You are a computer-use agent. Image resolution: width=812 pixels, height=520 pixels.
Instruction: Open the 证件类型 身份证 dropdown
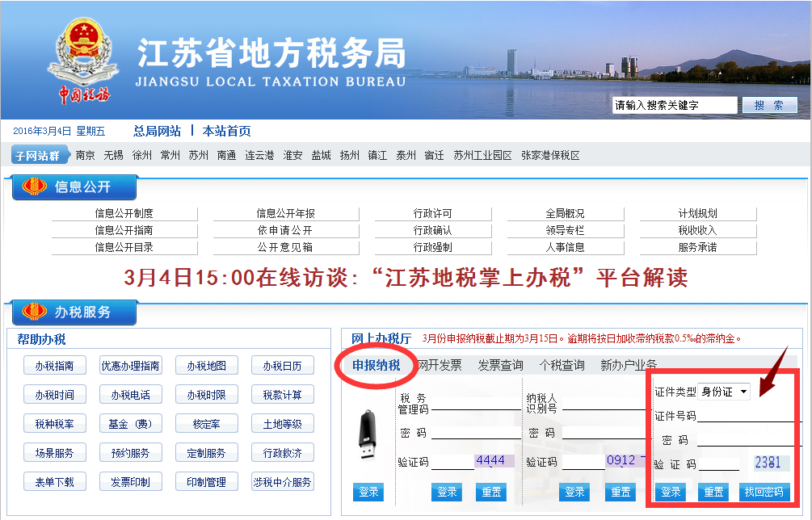pos(723,392)
